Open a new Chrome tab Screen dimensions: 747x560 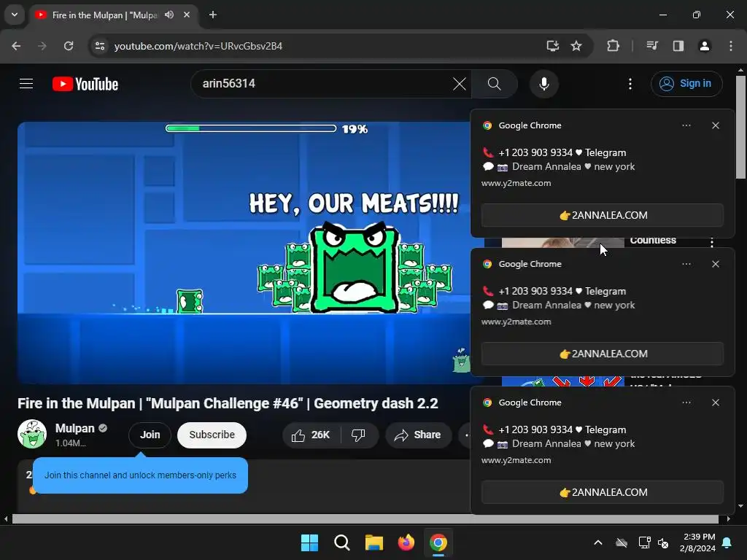(x=213, y=15)
